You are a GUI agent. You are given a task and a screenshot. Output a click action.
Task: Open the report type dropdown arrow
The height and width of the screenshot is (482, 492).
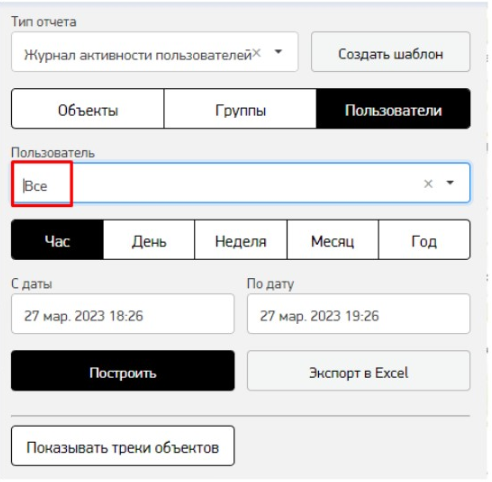point(278,52)
